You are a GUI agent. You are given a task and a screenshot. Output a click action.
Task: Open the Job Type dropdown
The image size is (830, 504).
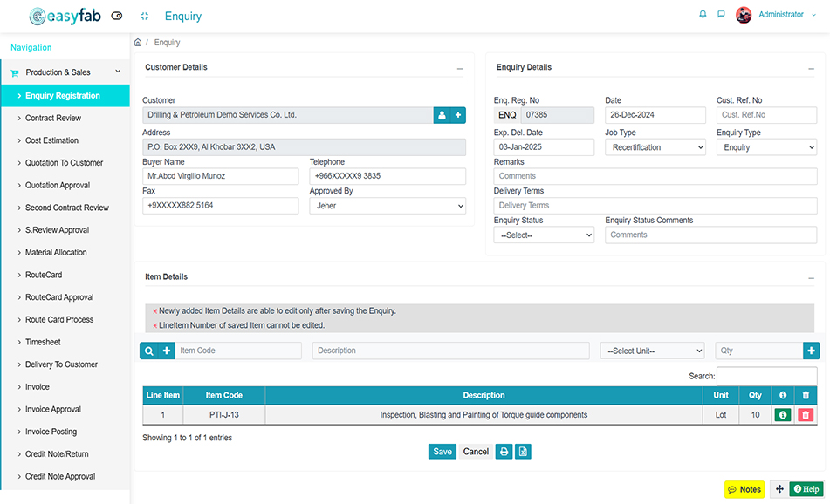tap(655, 147)
